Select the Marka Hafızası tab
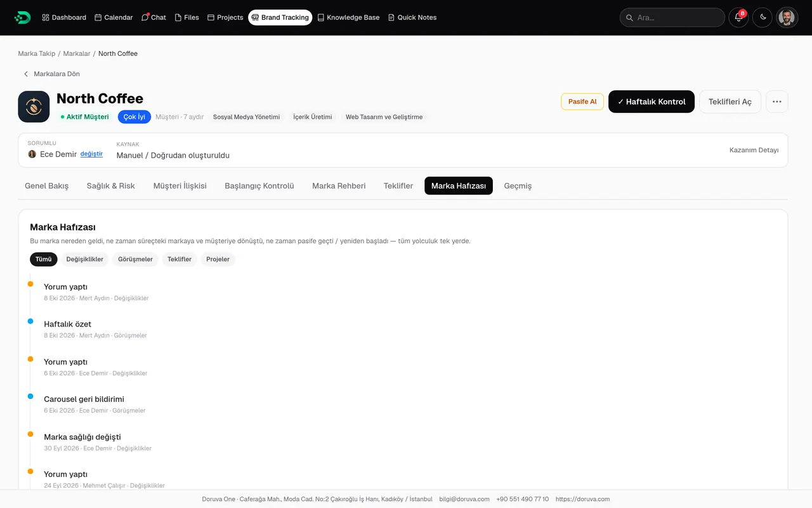Screen dimensions: 812x508 coord(459,186)
